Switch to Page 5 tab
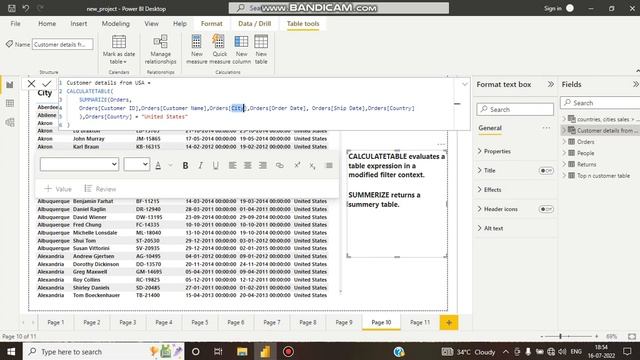 [200, 322]
